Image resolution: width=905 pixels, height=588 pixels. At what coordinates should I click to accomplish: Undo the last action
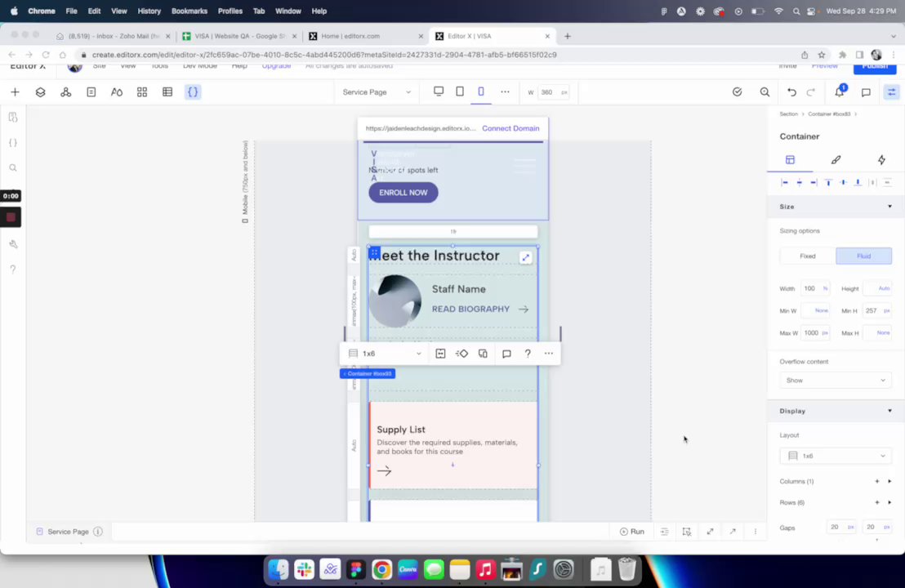tap(792, 92)
